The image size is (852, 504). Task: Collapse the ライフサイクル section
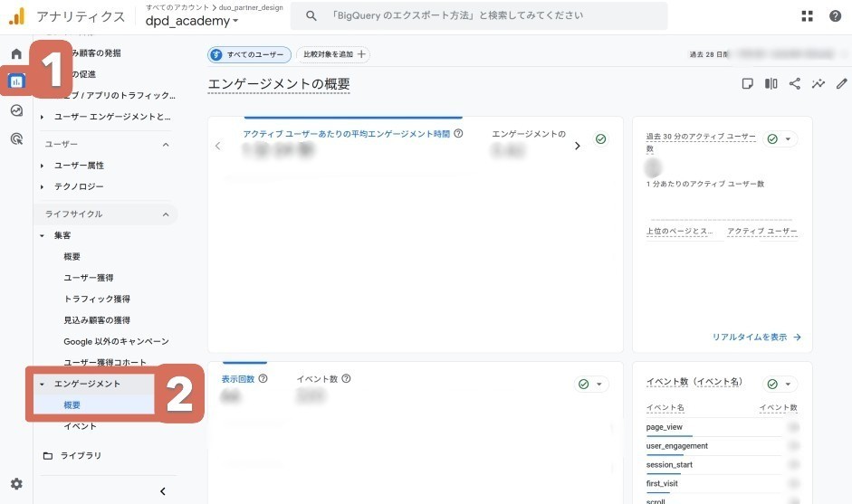click(166, 214)
